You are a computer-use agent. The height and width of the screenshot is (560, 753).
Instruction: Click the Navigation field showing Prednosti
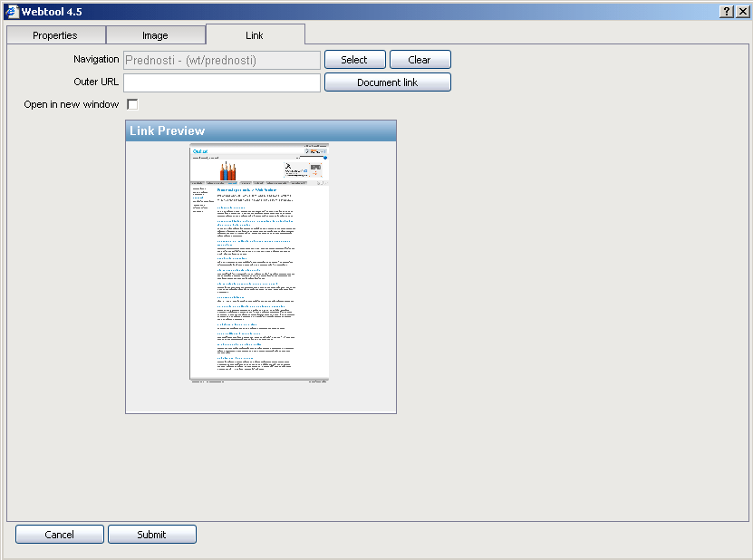coord(222,60)
